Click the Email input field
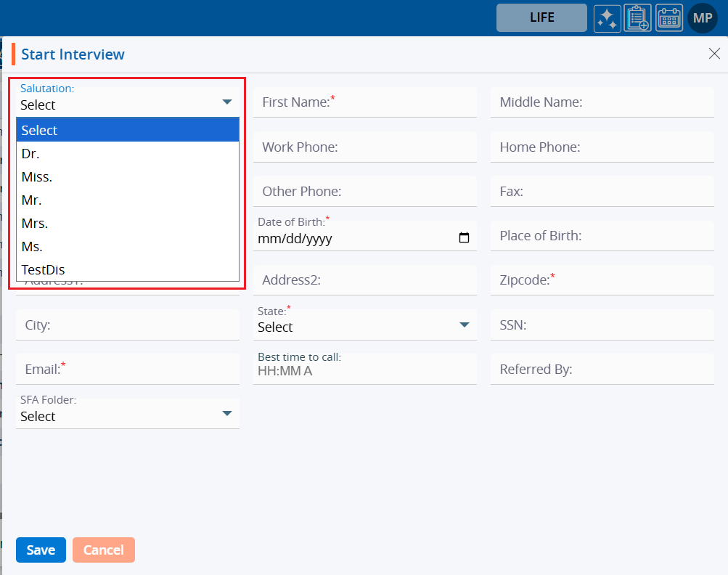This screenshot has height=575, width=728. tap(127, 370)
